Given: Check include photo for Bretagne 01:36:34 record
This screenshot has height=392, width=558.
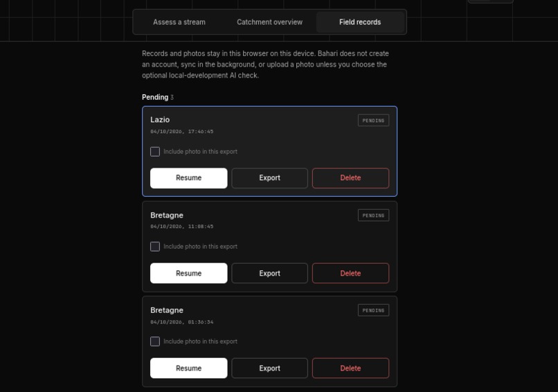Looking at the screenshot, I should 155,341.
